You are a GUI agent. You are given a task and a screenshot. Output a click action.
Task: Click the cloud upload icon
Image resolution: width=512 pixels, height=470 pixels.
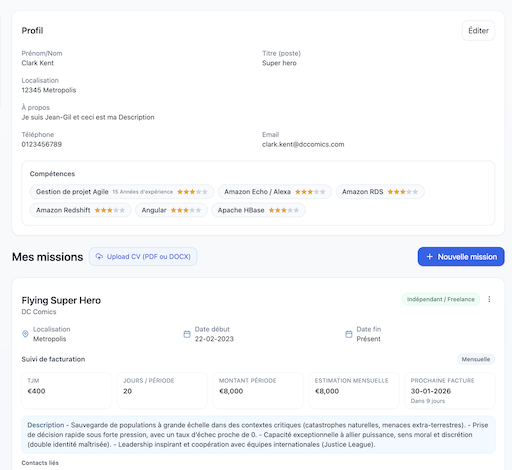(99, 256)
